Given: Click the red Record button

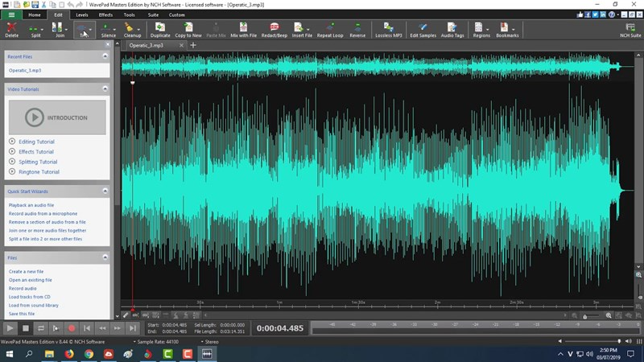Looking at the screenshot, I should point(72,328).
